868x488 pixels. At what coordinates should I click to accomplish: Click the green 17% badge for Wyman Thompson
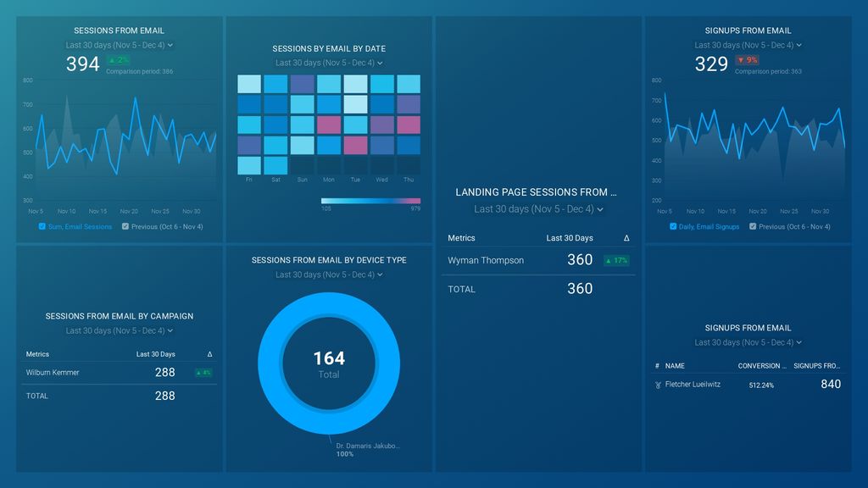click(x=615, y=260)
